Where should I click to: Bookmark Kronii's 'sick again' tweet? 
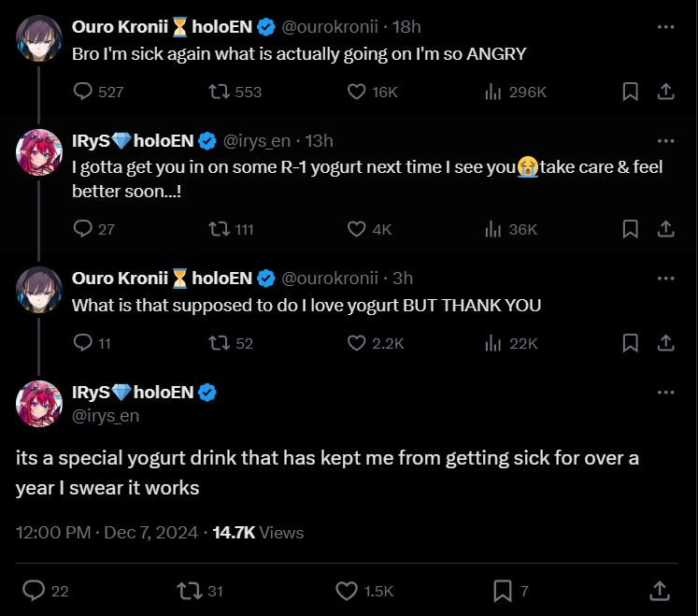(631, 92)
